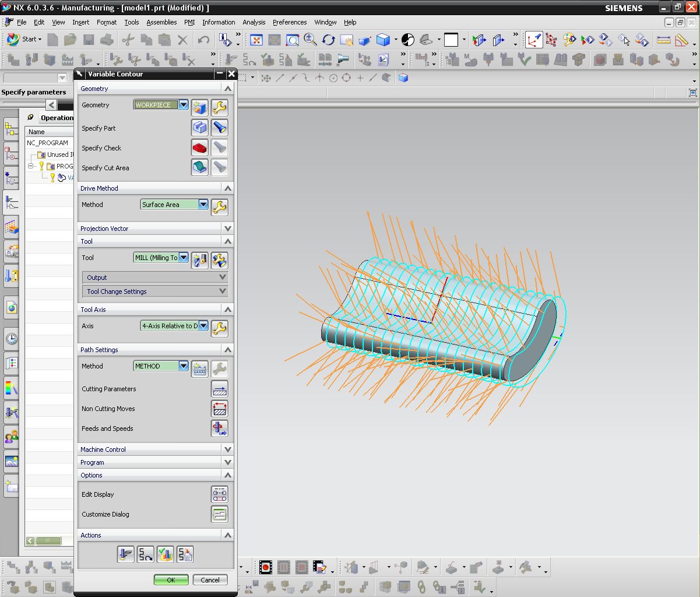Screen dimensions: 700x597
Task: Open Assemblies menu
Action: click(161, 22)
